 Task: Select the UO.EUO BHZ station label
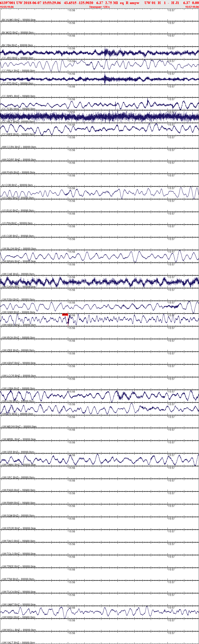coord(18,211)
